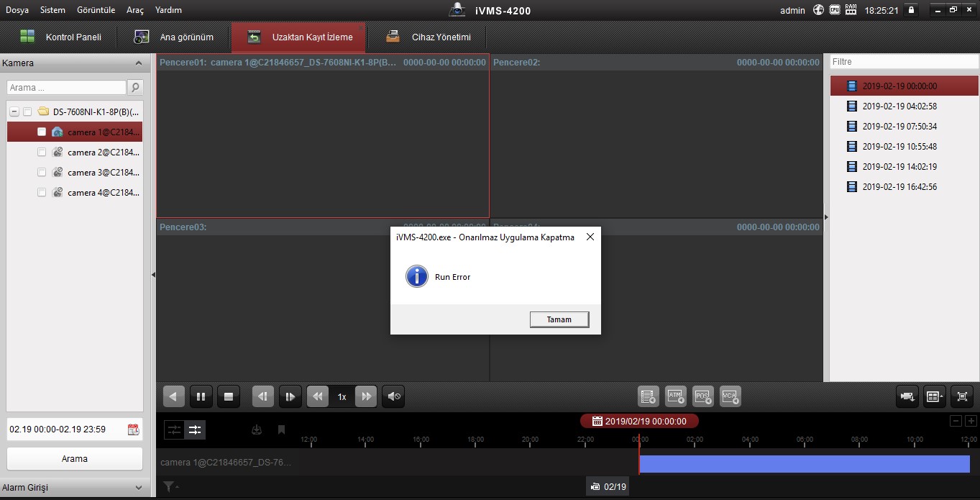This screenshot has height=500, width=980.
Task: Open the ATM event search icon
Action: (675, 396)
